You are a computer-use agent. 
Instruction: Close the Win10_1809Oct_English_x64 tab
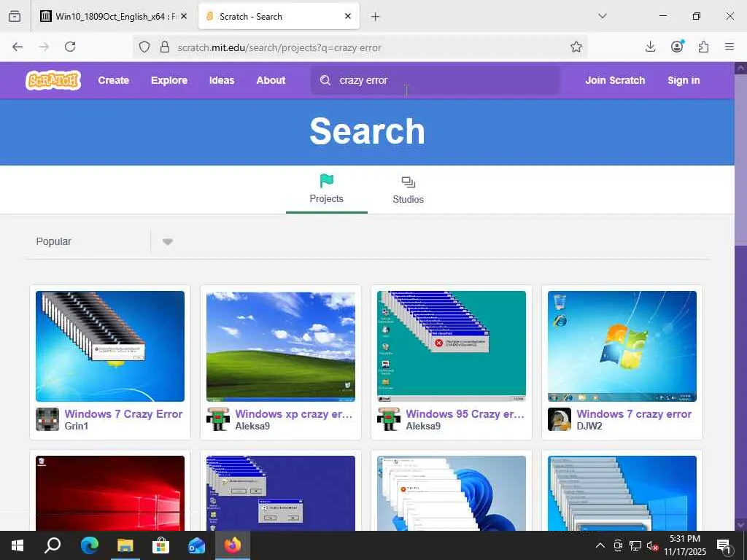pos(184,16)
